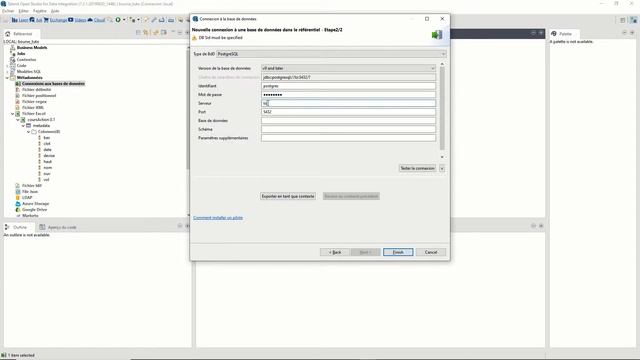Click the Google Drive icon
Screen dimensions: 640x360
click(x=18, y=209)
